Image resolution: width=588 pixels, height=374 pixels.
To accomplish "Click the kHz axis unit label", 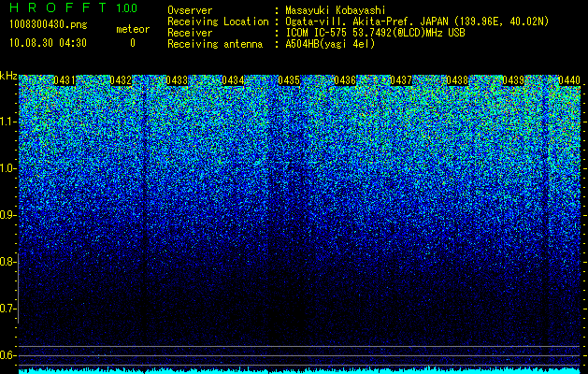I will pyautogui.click(x=8, y=76).
